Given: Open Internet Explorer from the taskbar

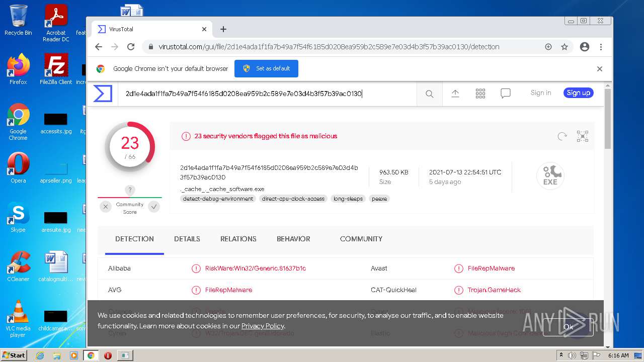Looking at the screenshot, I should (x=40, y=355).
